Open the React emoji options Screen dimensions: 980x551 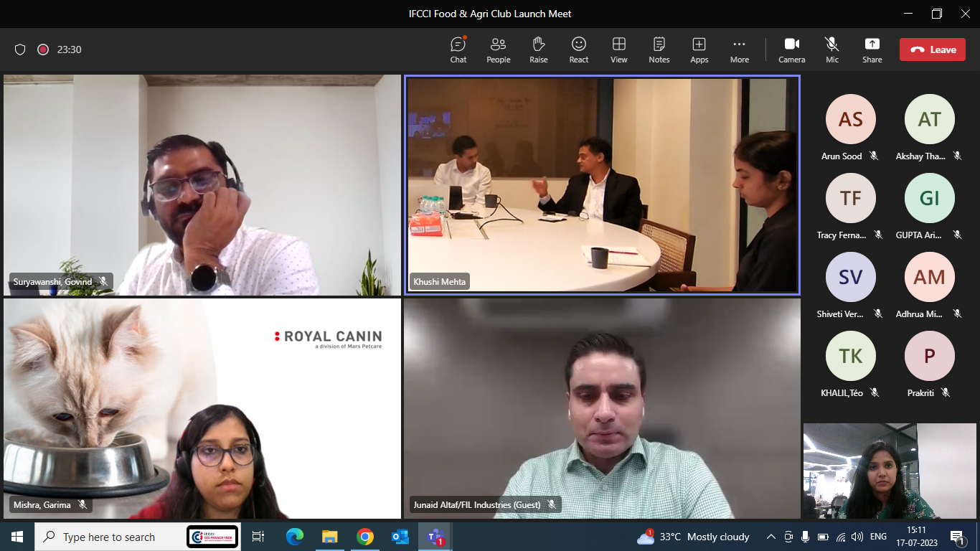pos(578,50)
